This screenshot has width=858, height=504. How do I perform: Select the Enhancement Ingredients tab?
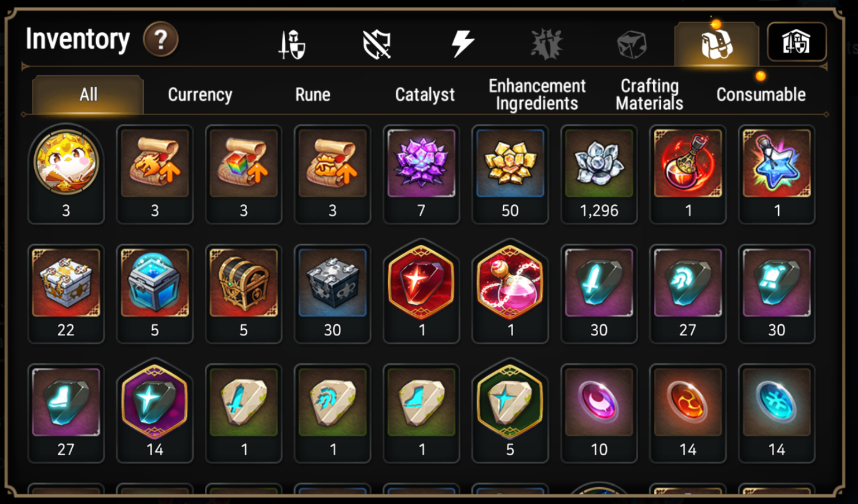537,94
